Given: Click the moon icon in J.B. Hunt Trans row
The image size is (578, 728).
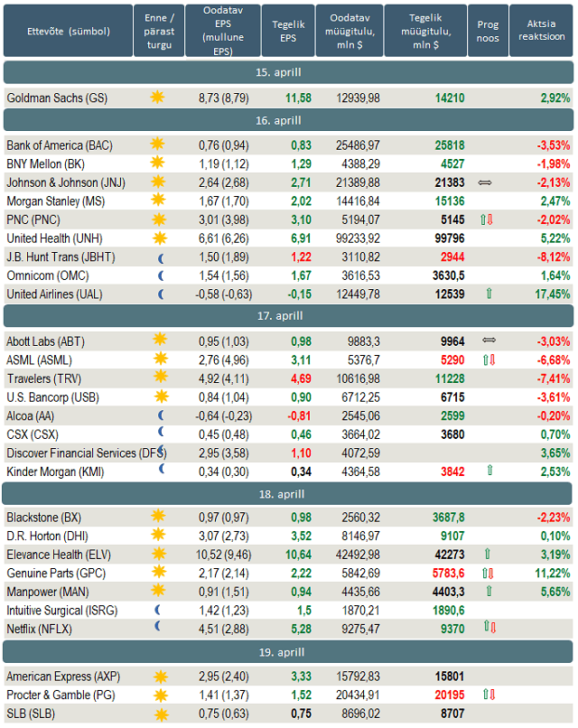Looking at the screenshot, I should click(161, 258).
